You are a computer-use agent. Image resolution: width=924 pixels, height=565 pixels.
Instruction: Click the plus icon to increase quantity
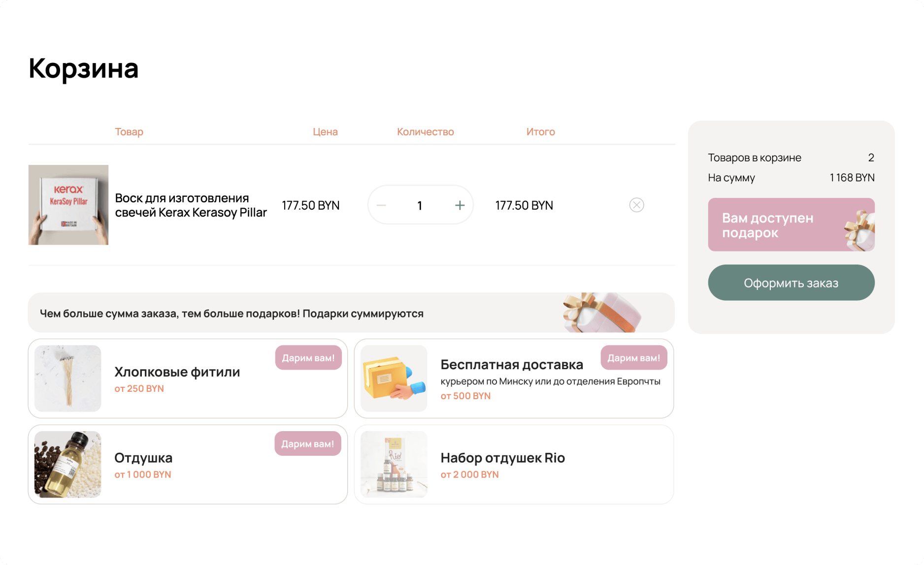coord(460,205)
